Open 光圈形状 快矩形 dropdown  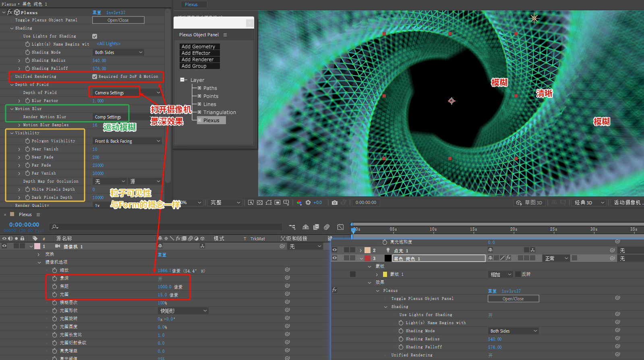pos(183,311)
